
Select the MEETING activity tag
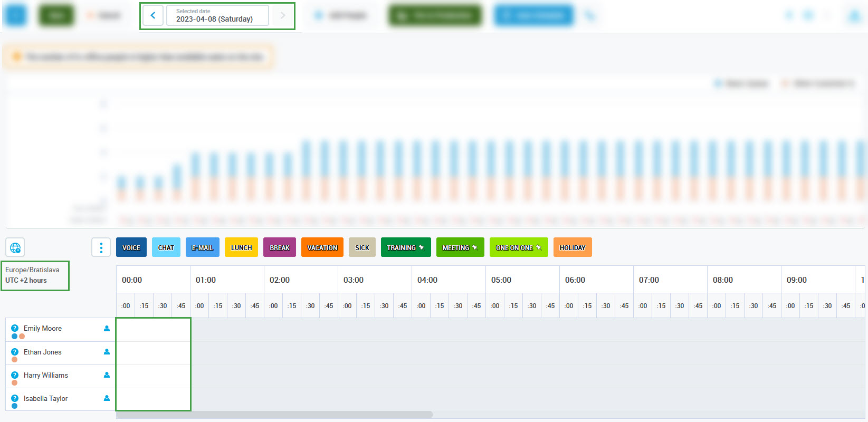[x=460, y=247]
